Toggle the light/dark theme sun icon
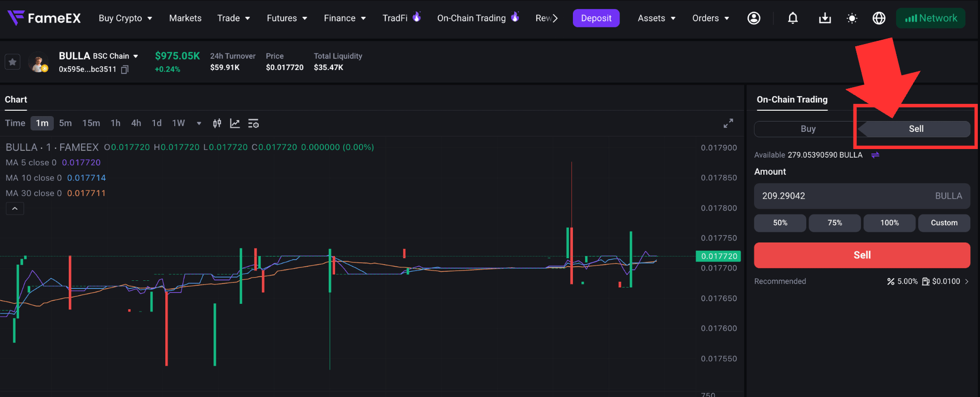Screen dimensions: 980x397 [852, 18]
